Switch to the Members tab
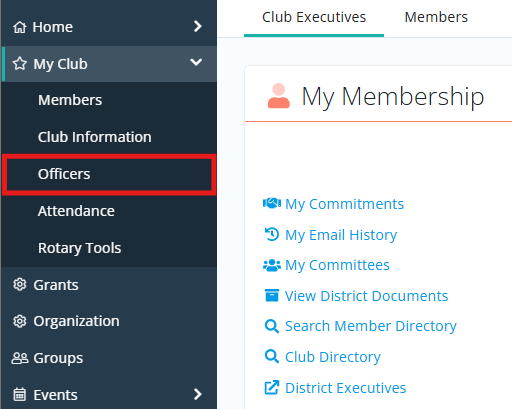 click(x=436, y=17)
